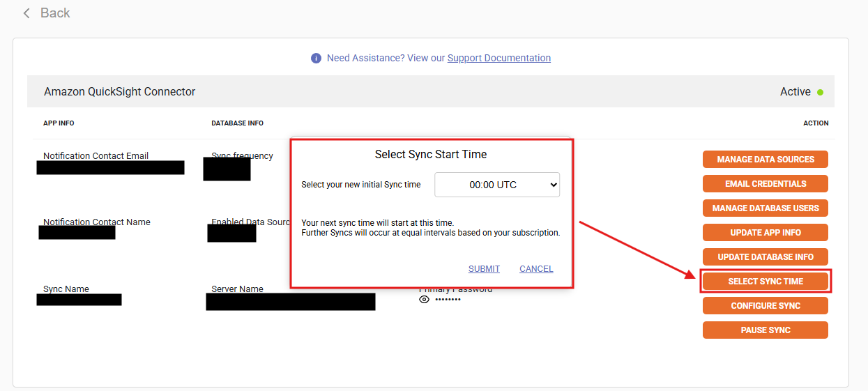The image size is (868, 391).
Task: Click the Select Sync Start Time dialog title
Action: click(430, 155)
